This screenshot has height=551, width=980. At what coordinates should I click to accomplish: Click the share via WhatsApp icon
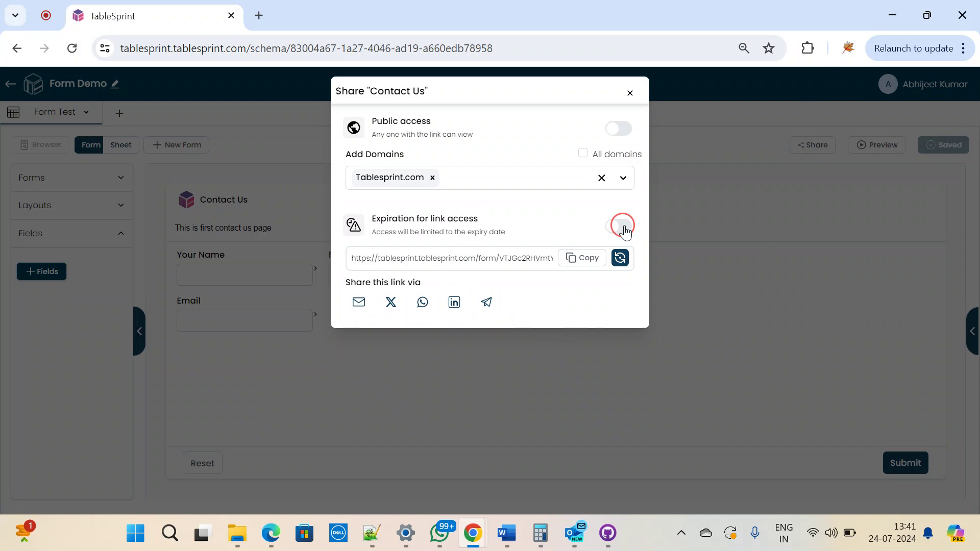pyautogui.click(x=423, y=302)
